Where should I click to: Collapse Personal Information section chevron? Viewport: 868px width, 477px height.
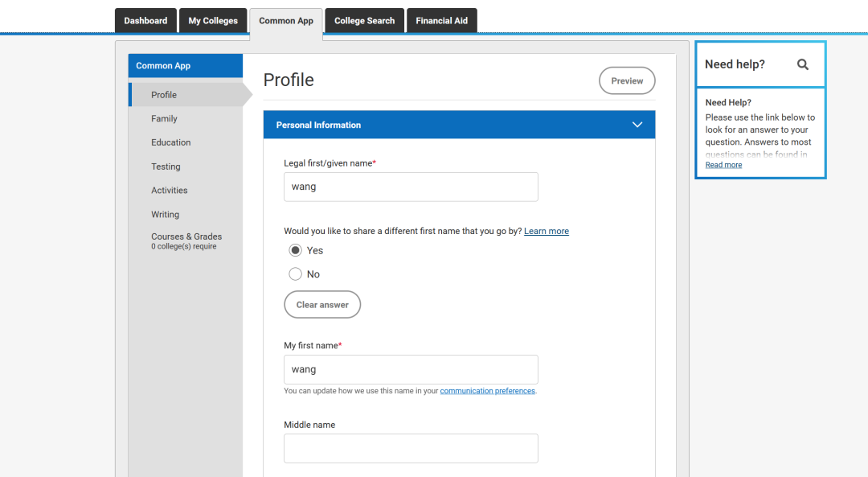click(x=637, y=125)
